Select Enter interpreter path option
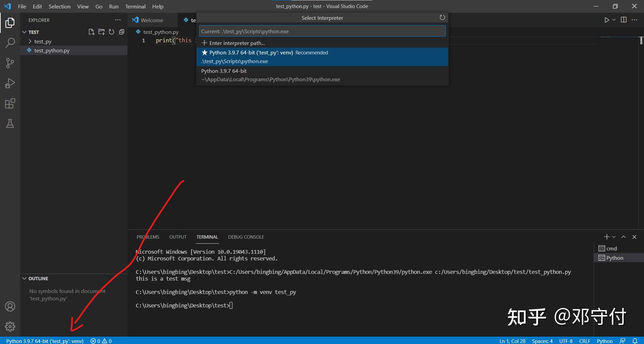 point(237,43)
